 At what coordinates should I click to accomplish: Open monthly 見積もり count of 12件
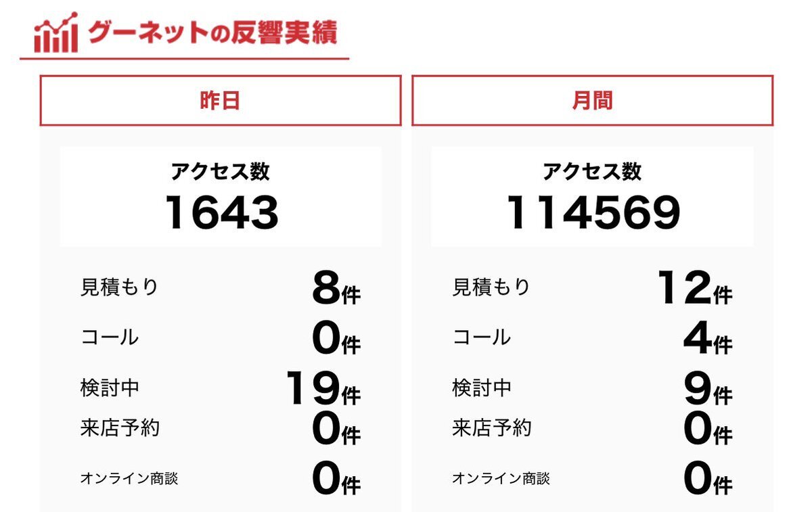click(695, 287)
